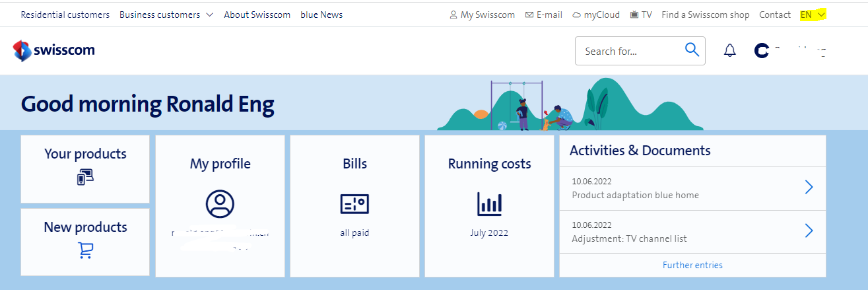Open the myCloud link
The height and width of the screenshot is (290, 868).
[x=596, y=15]
